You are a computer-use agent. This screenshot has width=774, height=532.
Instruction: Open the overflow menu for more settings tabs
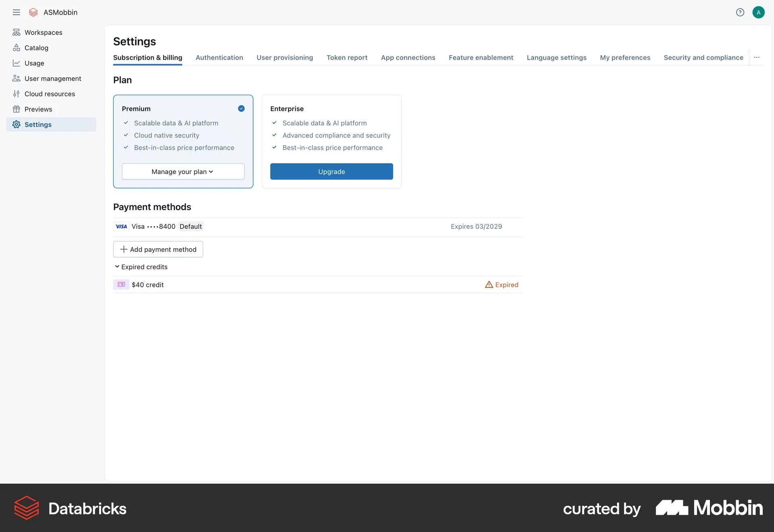pyautogui.click(x=757, y=57)
